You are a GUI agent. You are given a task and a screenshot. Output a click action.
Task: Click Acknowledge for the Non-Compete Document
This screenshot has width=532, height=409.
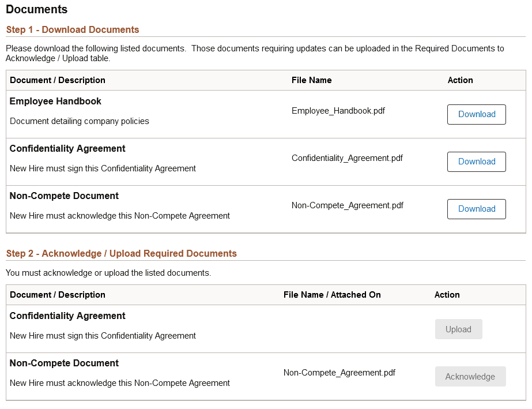[470, 376]
